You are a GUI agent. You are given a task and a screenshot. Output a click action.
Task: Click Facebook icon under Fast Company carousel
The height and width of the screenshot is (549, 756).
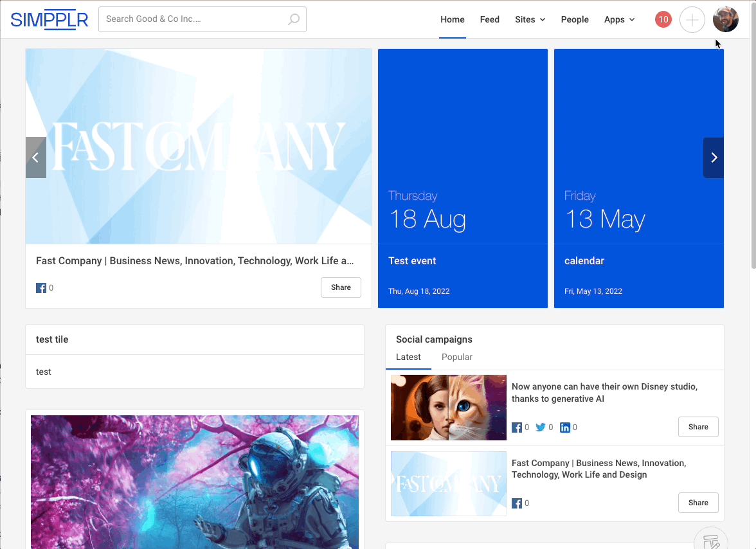[x=41, y=288]
